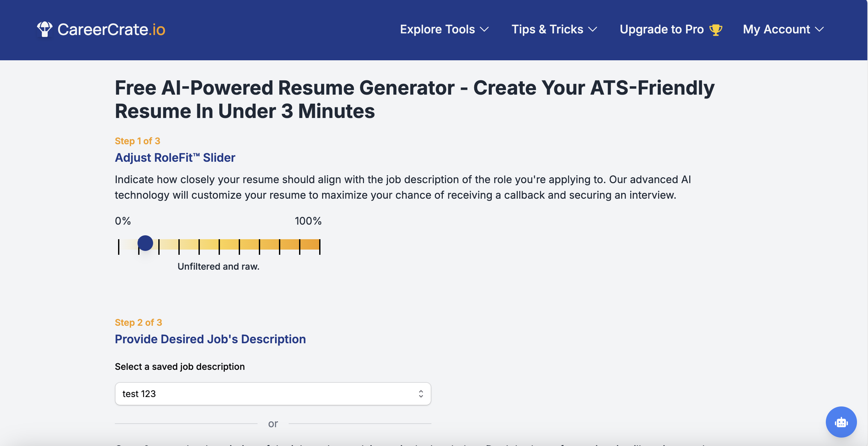Click the CareerCrate parachute logo icon

[44, 29]
